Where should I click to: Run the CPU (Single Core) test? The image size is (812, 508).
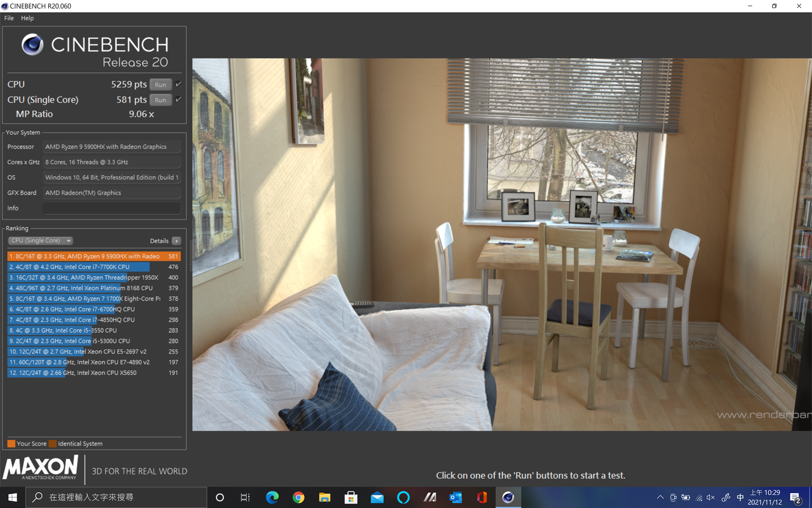(x=160, y=100)
